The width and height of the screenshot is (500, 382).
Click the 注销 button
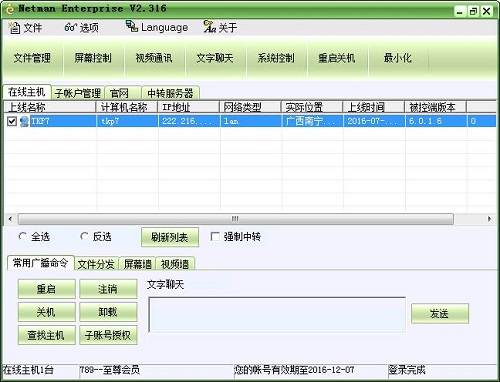(108, 289)
